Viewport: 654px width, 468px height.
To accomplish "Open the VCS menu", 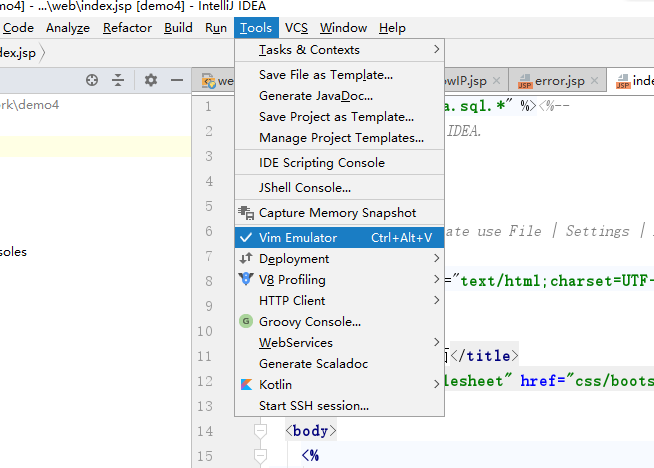I will [x=296, y=28].
